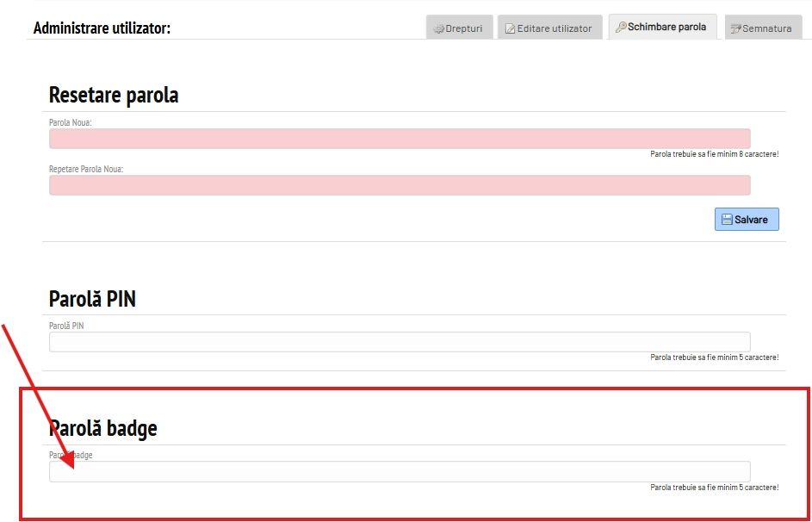Click the Parolă badge section heading
Screen dimensions: 812x522
(x=103, y=427)
